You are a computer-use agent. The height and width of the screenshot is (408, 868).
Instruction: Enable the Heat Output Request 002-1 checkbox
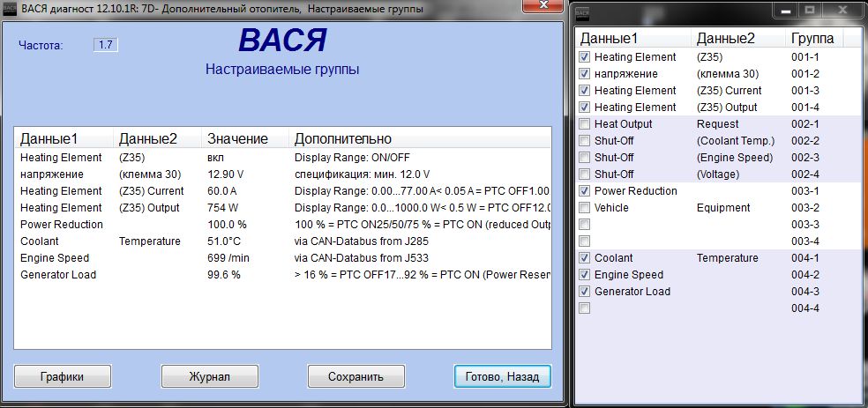(584, 124)
